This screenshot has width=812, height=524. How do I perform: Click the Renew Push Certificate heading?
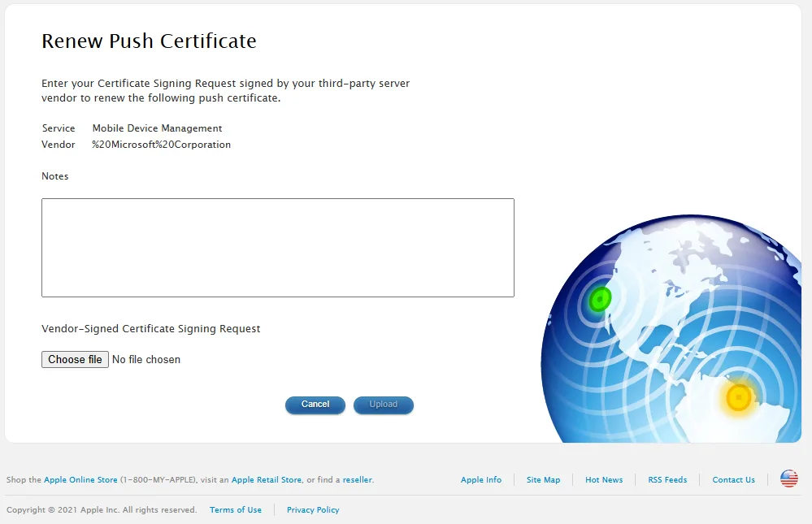[149, 41]
